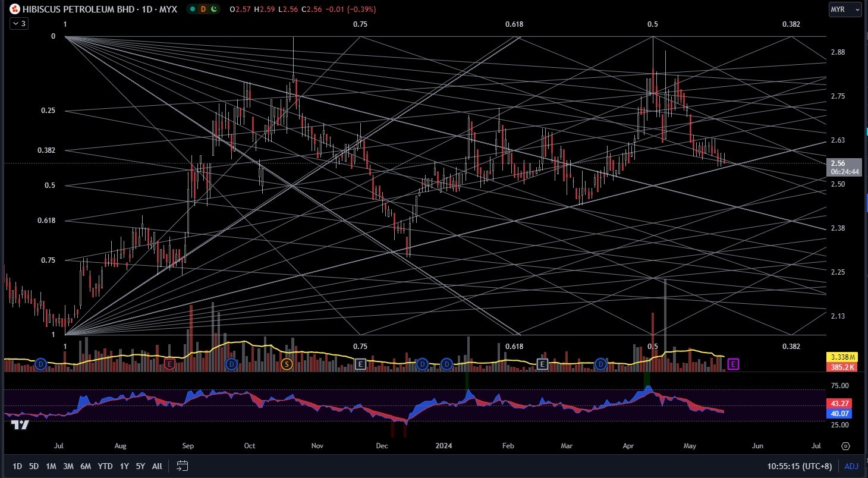Click the red RSI value label 43.27
Viewport: 868px width, 478px height.
839,403
